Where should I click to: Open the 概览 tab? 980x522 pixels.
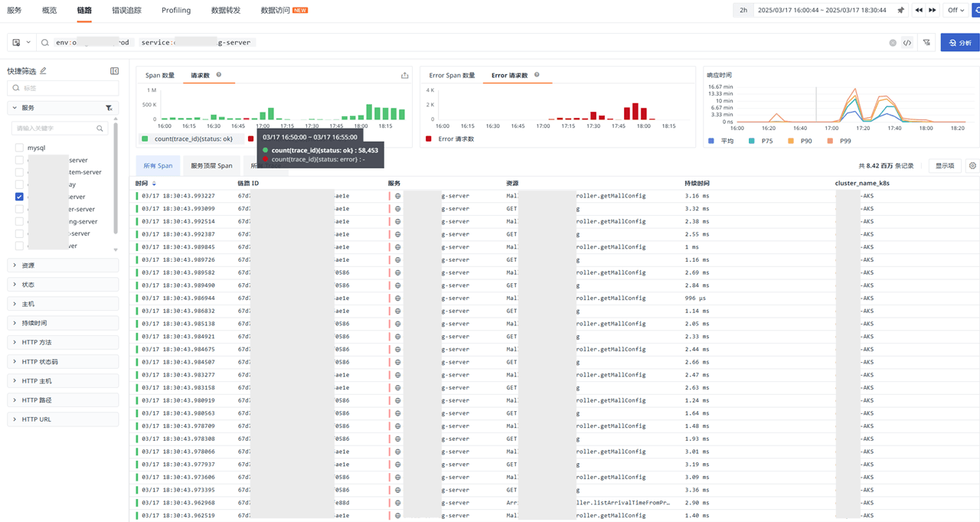[49, 10]
